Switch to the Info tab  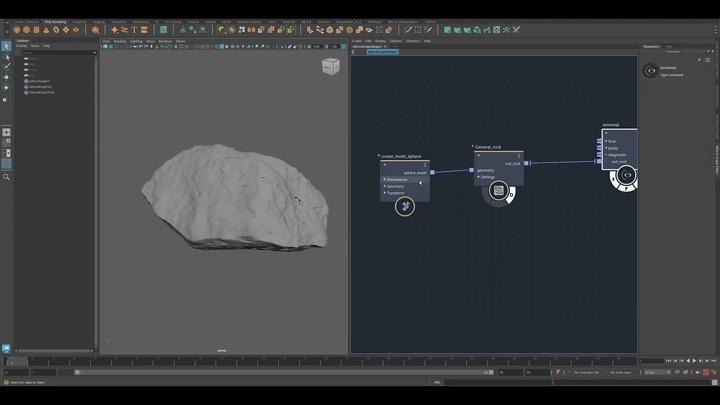(669, 46)
